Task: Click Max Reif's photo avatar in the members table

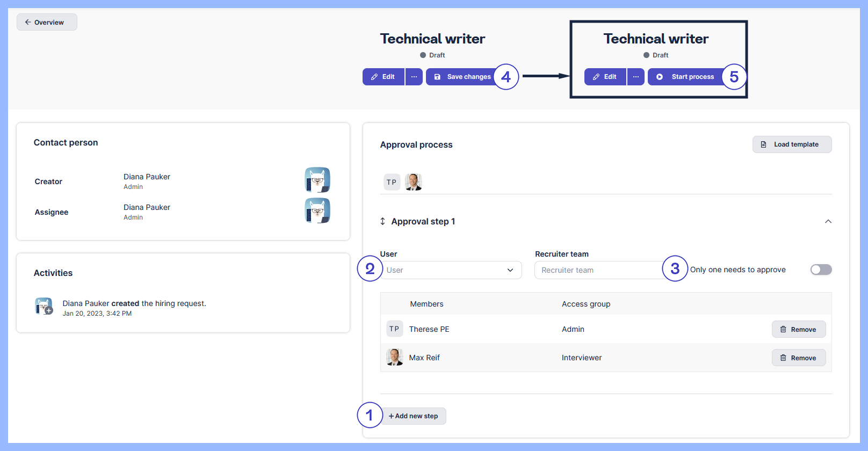Action: (x=395, y=358)
